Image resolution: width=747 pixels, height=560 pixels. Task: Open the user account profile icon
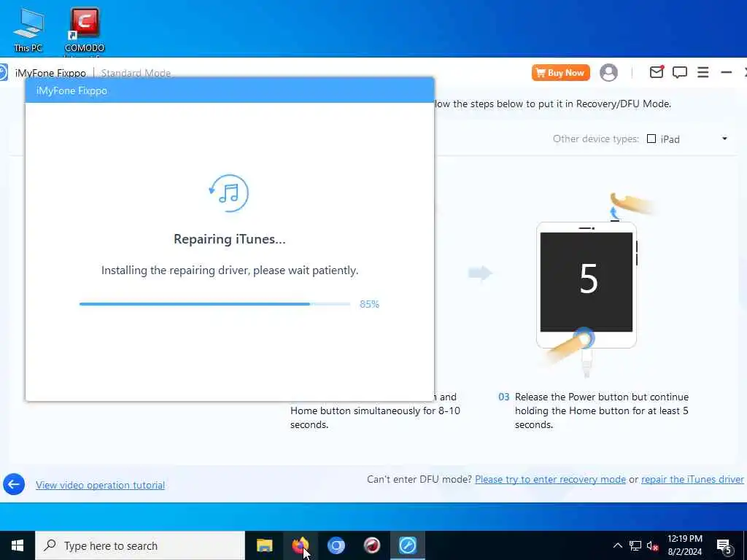point(608,72)
